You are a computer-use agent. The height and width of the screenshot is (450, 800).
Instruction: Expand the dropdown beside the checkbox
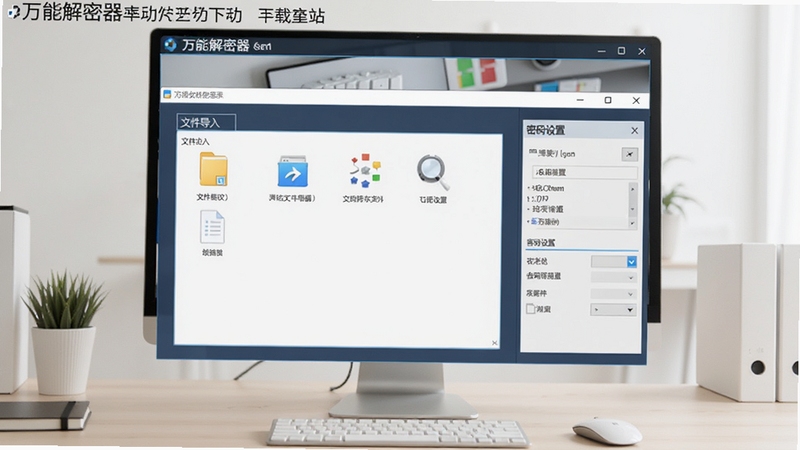614,309
